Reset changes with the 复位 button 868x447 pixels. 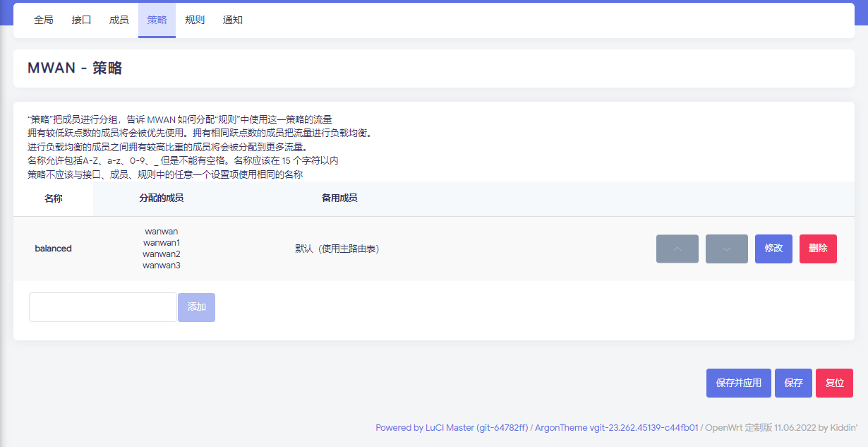coord(834,383)
